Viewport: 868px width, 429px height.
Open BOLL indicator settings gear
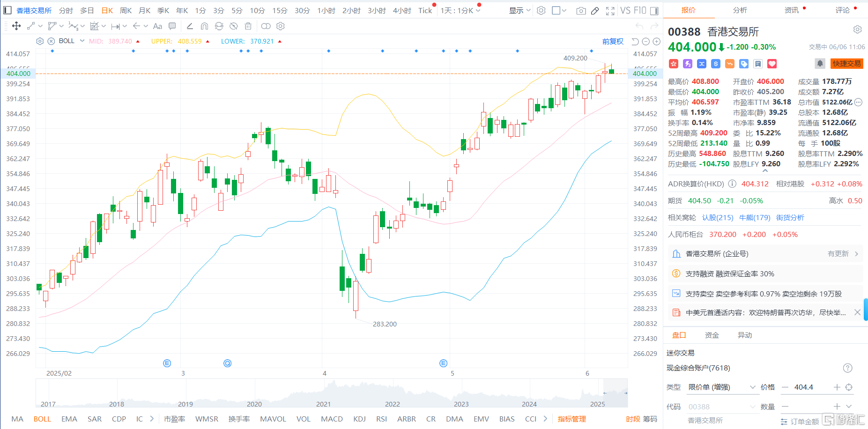[40, 41]
